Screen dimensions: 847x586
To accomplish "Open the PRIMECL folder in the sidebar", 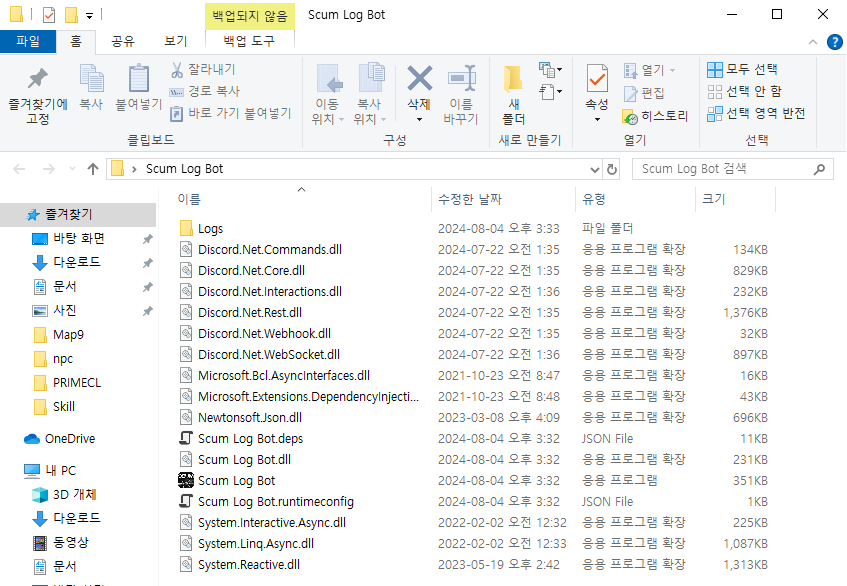I will click(x=77, y=382).
